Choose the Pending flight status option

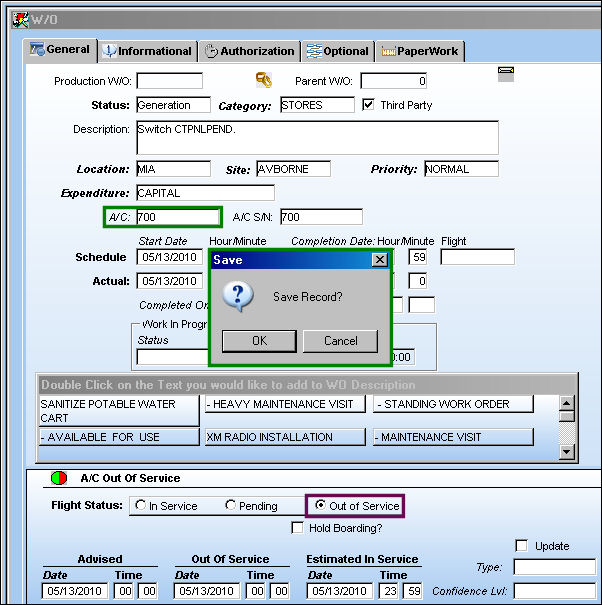click(x=230, y=505)
